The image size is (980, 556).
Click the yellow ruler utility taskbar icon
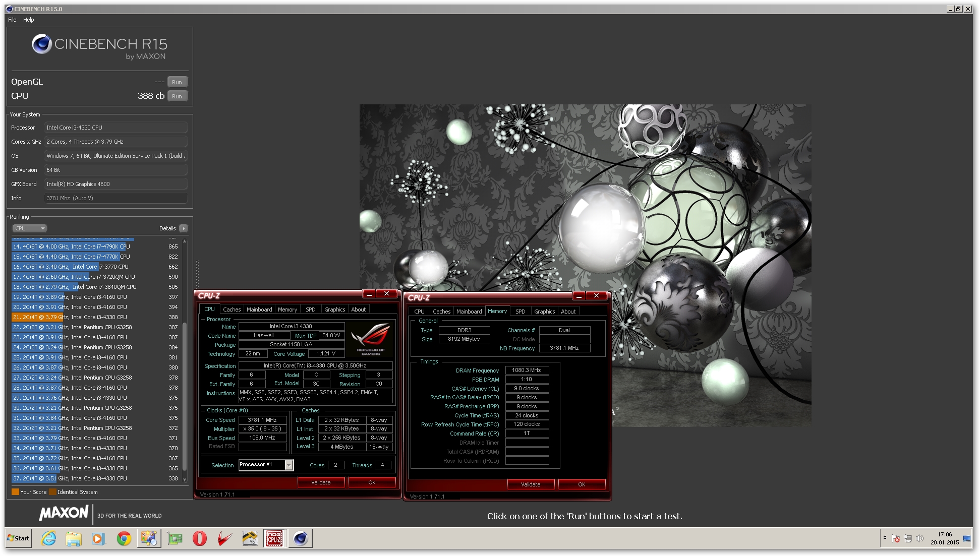coord(250,538)
